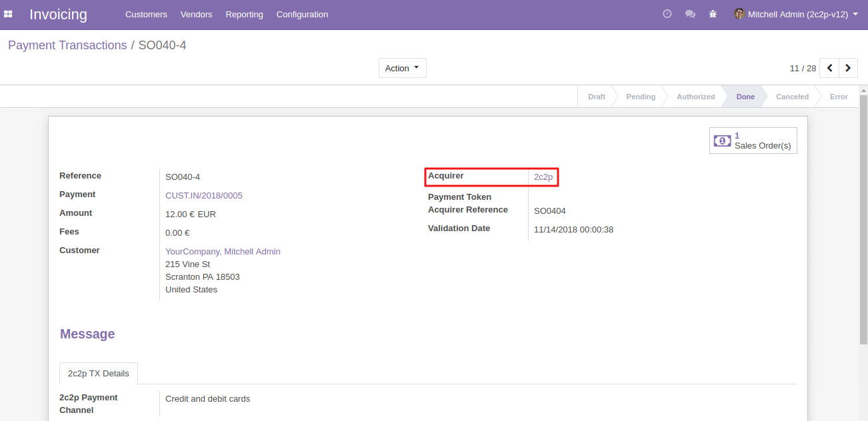The height and width of the screenshot is (421, 868).
Task: Open the activities clock icon
Action: click(667, 14)
